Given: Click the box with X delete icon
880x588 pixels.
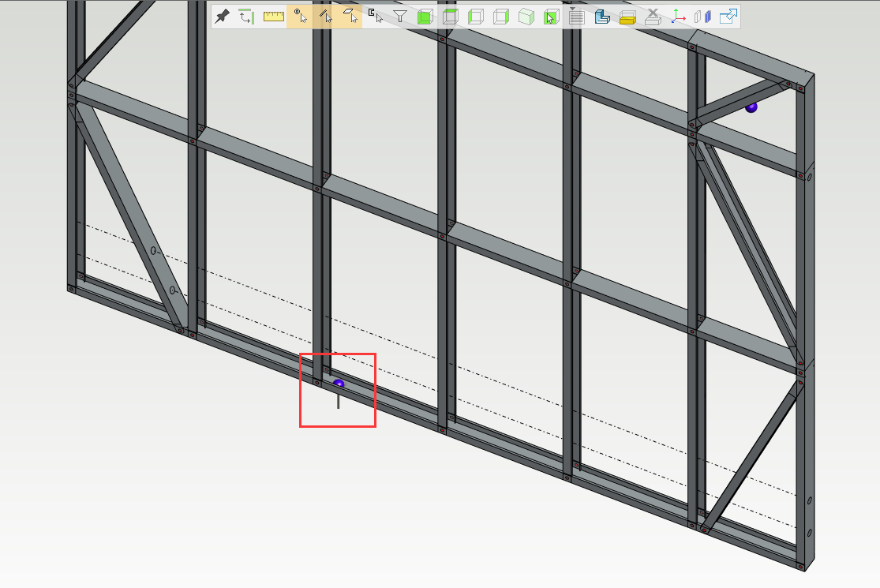Looking at the screenshot, I should (653, 17).
